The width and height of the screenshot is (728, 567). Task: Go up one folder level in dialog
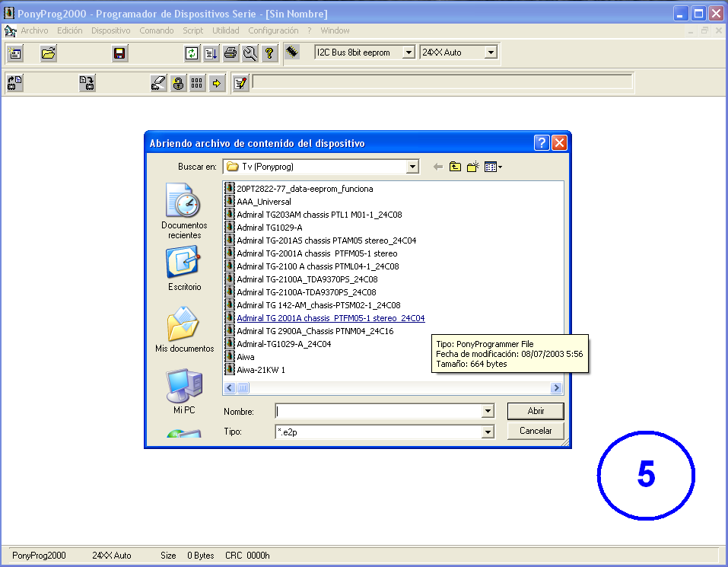tap(455, 167)
